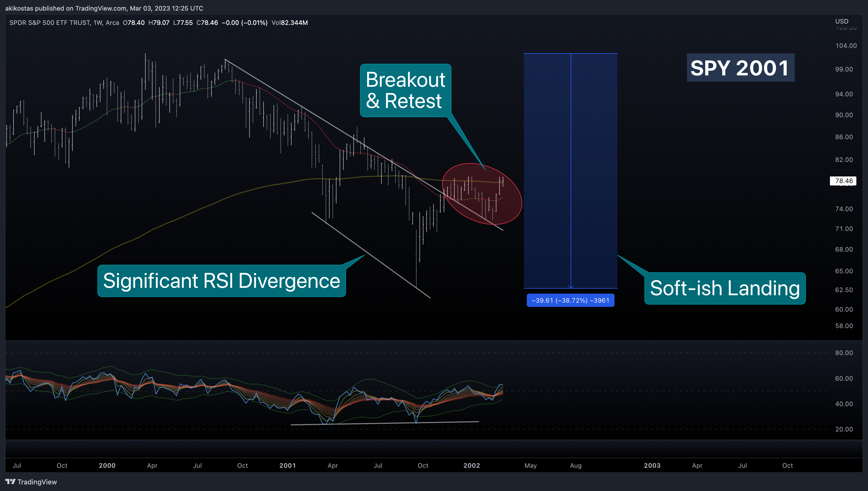The width and height of the screenshot is (868, 491).
Task: Click the current price tag 78.46
Action: click(844, 181)
